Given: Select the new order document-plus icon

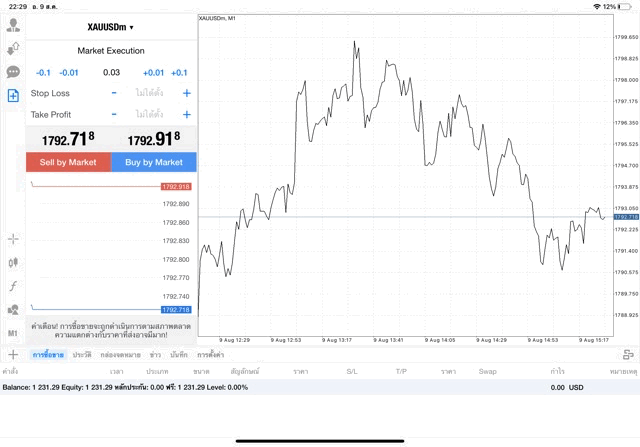Looking at the screenshot, I should [x=13, y=95].
